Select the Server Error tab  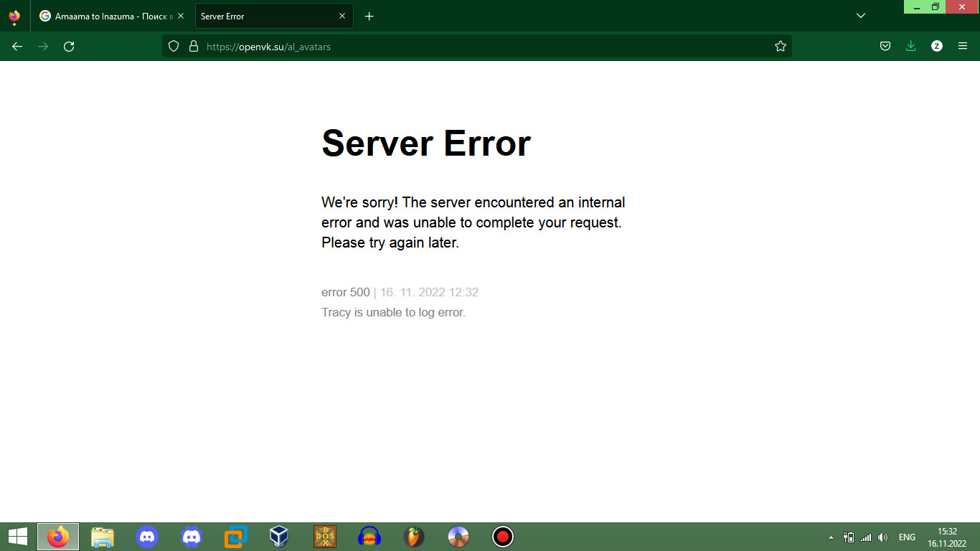(x=274, y=16)
